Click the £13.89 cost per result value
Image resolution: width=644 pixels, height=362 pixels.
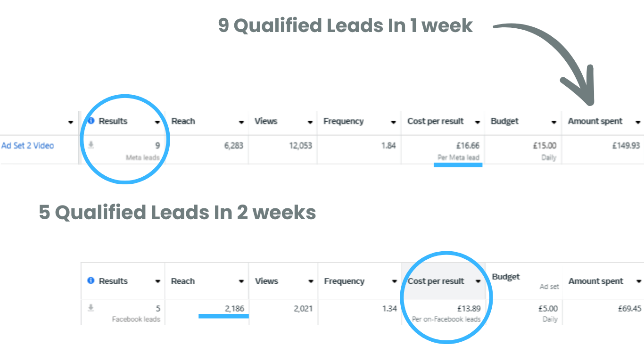pos(469,309)
